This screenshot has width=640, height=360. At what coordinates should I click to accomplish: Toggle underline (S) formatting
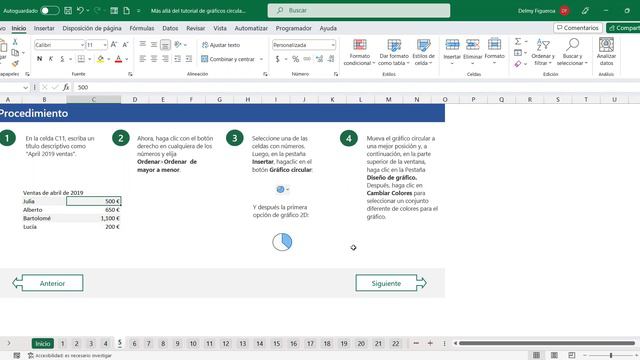click(x=62, y=59)
